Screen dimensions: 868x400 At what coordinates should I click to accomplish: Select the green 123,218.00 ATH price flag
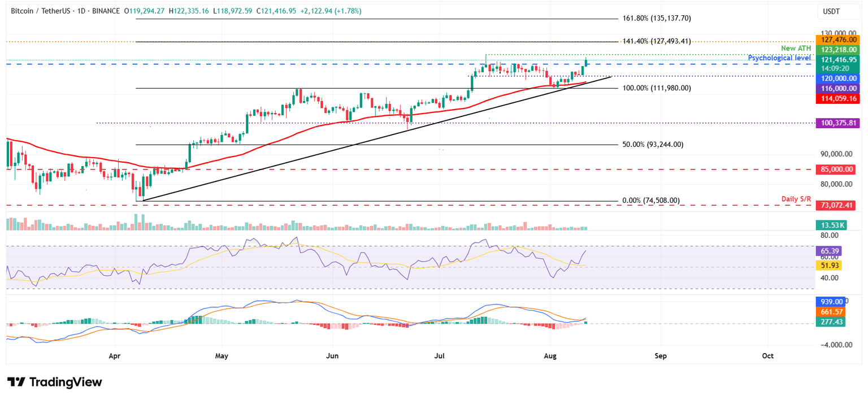pos(839,49)
